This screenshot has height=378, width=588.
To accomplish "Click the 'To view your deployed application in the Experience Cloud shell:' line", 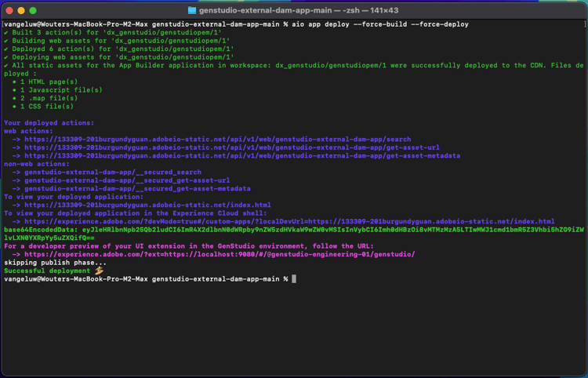I will point(136,213).
